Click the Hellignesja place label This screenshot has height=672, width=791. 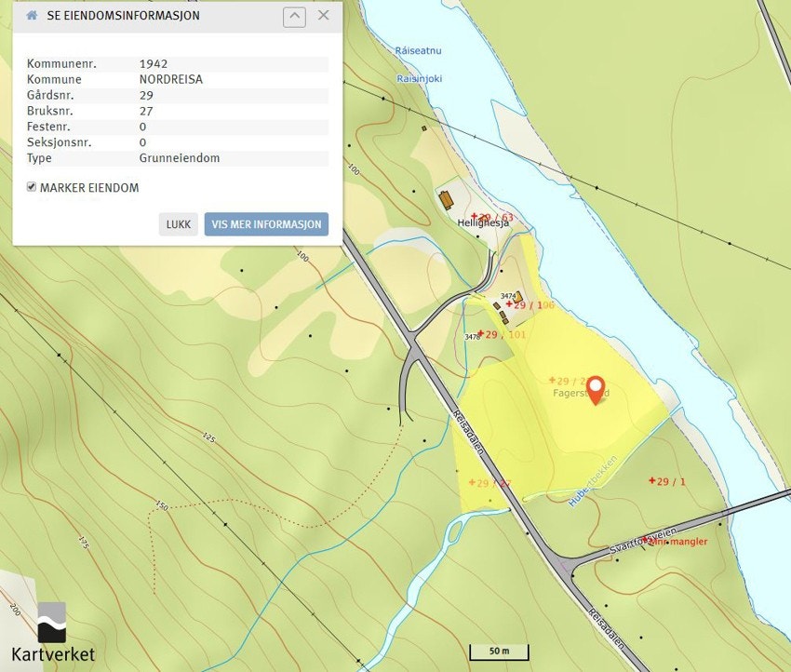pyautogui.click(x=483, y=223)
